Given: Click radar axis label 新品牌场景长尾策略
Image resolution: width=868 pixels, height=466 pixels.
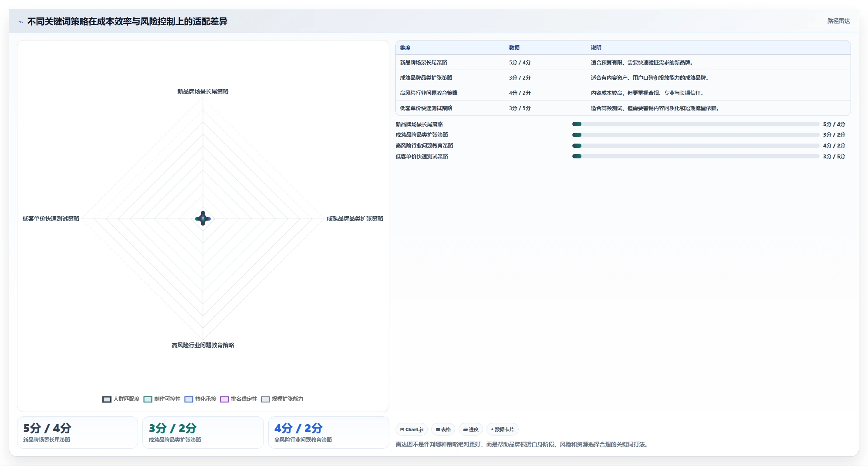Looking at the screenshot, I should 203,91.
